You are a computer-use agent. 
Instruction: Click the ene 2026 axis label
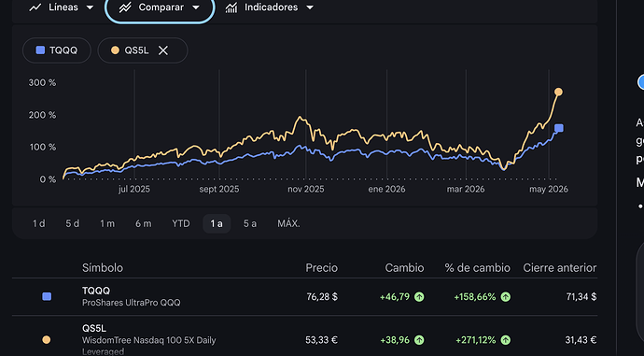tap(387, 189)
